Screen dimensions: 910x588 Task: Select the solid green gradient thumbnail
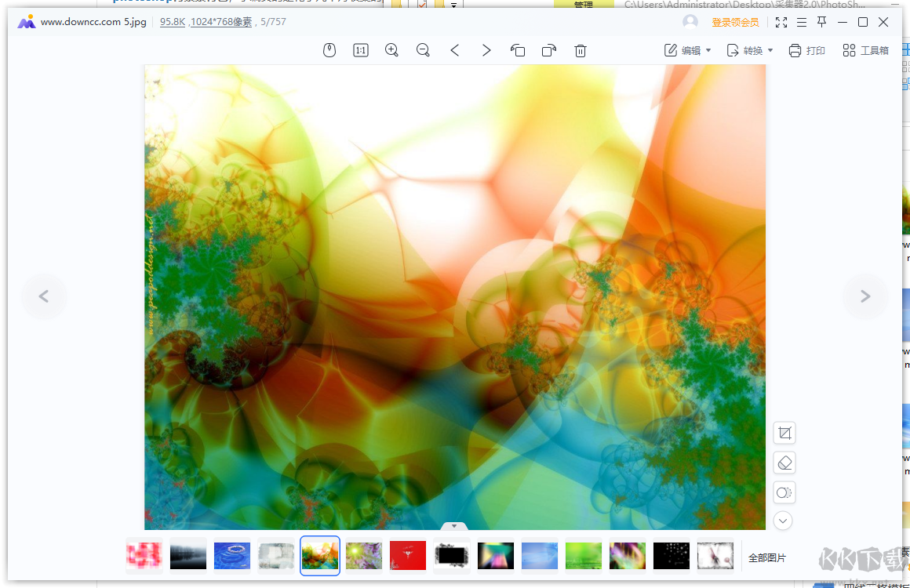[x=583, y=556]
